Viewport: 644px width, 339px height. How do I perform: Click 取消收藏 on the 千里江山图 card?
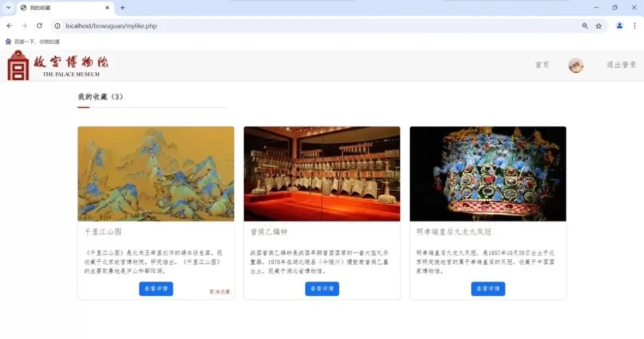(220, 292)
